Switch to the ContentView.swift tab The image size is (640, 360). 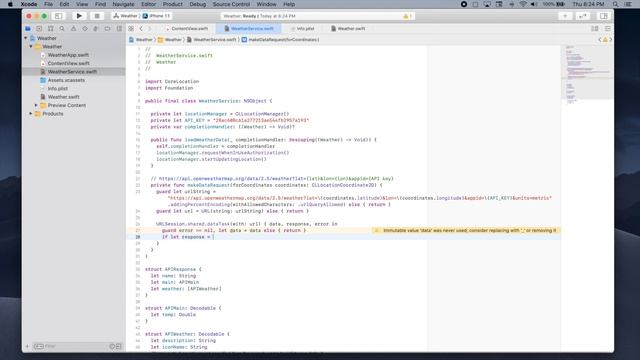[187, 29]
